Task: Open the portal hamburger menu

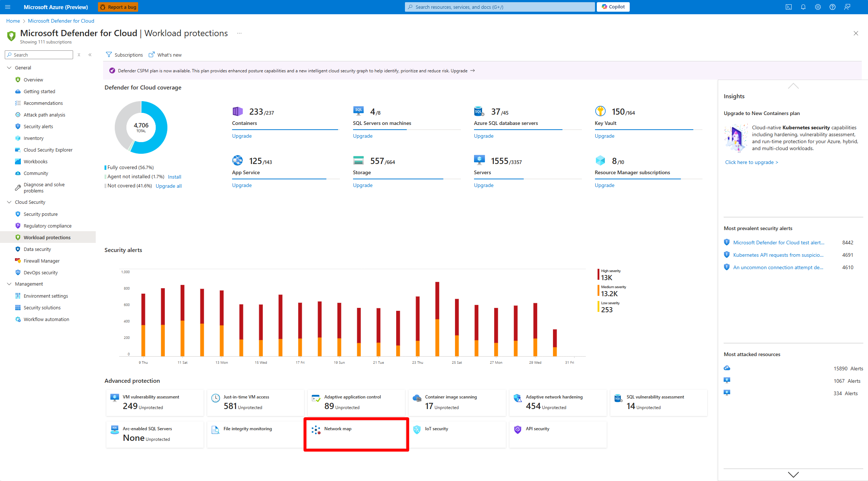Action: pyautogui.click(x=8, y=7)
